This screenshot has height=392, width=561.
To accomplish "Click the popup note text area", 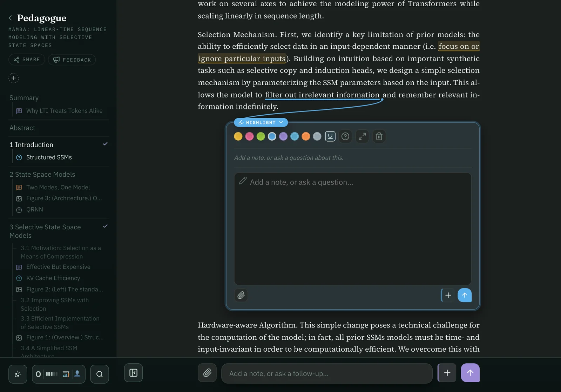I will click(x=353, y=229).
